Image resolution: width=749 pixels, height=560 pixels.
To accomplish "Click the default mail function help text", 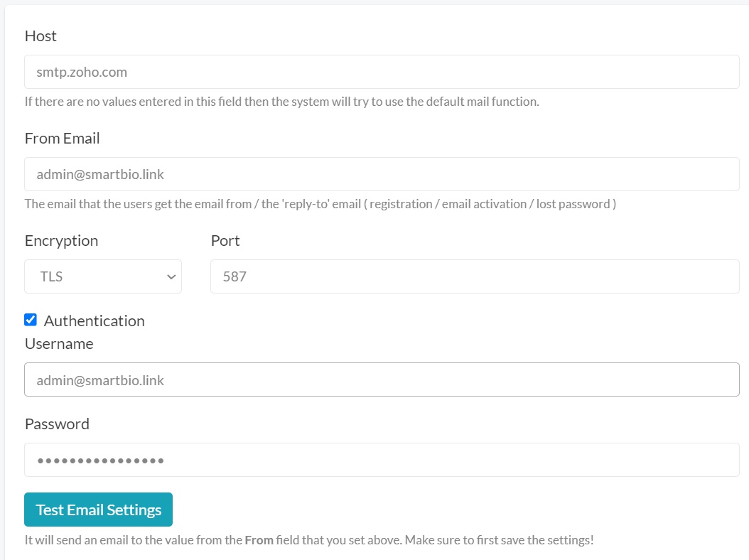I will (281, 102).
